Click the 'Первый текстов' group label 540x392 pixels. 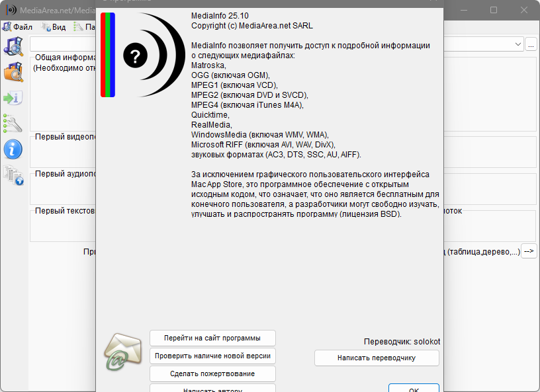[65, 211]
